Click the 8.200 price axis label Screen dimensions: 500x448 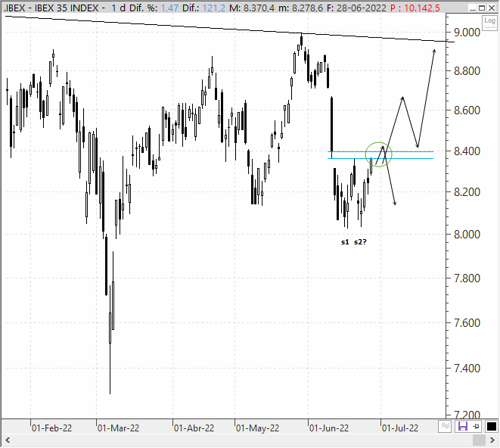tap(467, 192)
